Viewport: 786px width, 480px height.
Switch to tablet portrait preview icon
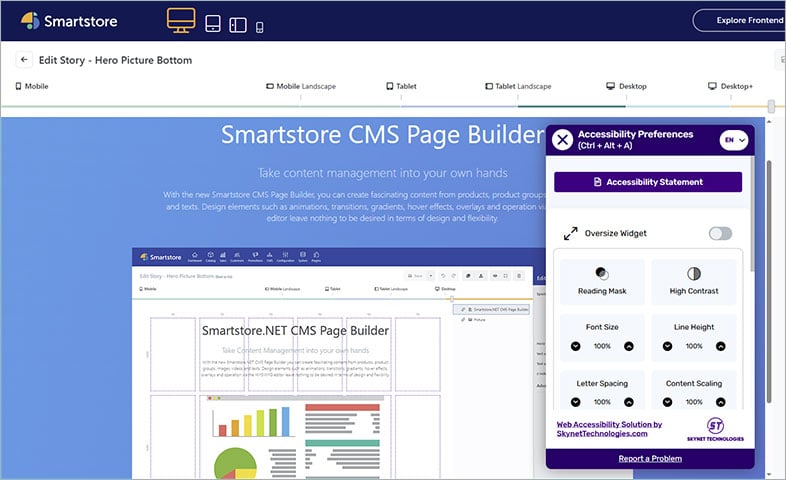213,23
